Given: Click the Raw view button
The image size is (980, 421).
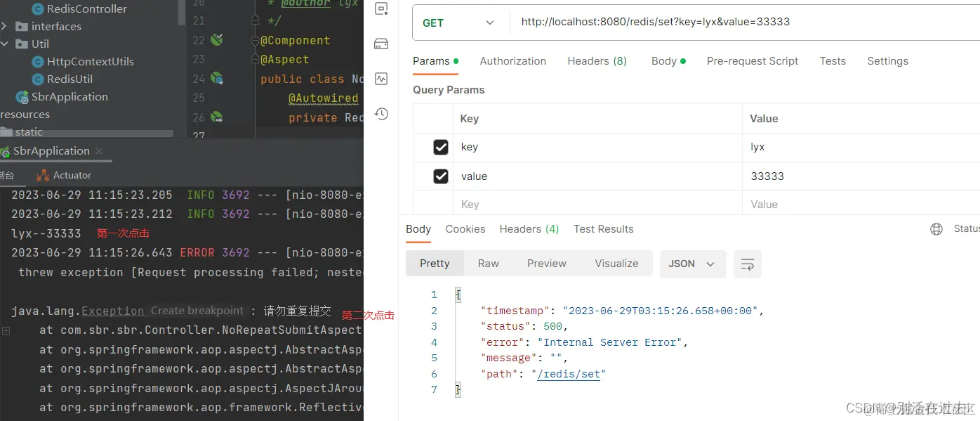Looking at the screenshot, I should click(x=488, y=264).
